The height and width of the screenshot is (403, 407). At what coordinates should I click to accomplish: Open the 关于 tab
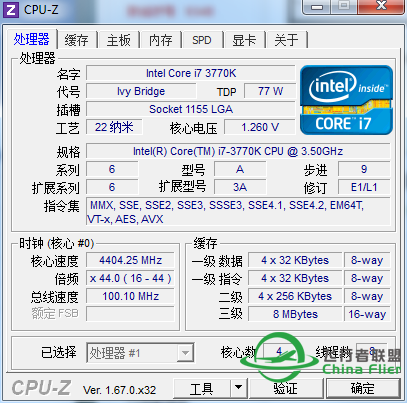pyautogui.click(x=286, y=40)
